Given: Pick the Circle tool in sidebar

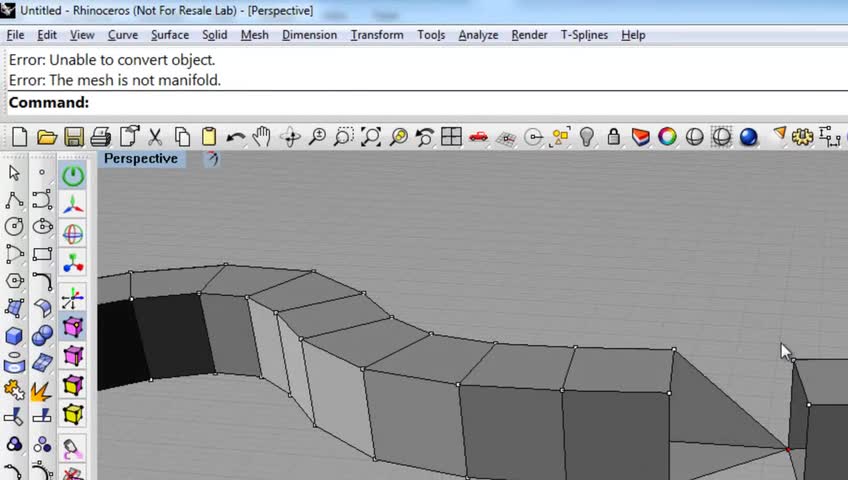Looking at the screenshot, I should (14, 226).
